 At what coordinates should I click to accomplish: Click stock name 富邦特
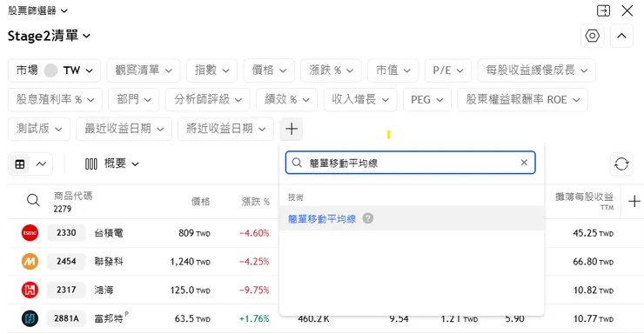[109, 318]
